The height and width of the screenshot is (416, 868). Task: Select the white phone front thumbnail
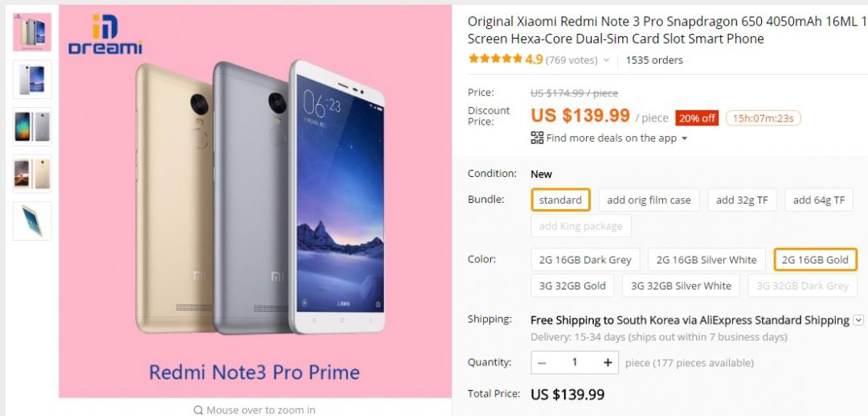tap(32, 80)
